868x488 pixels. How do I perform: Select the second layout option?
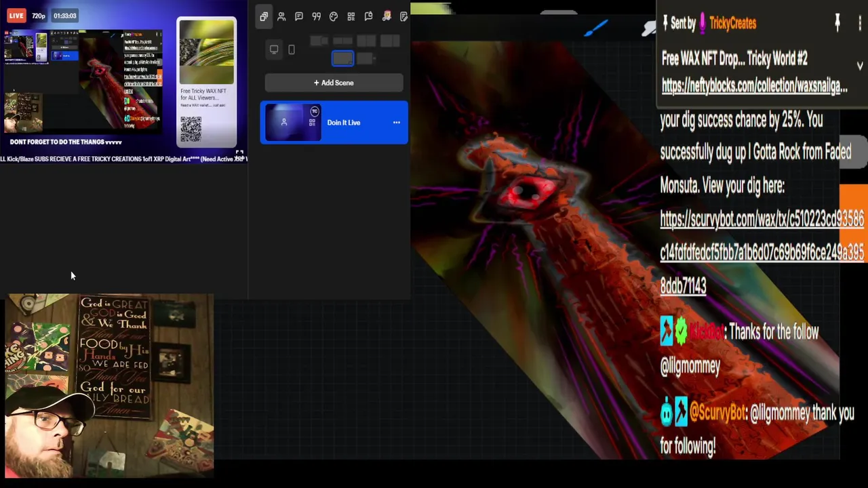coord(342,41)
